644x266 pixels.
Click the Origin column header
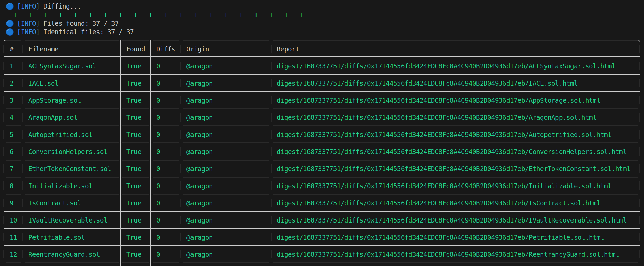click(198, 49)
